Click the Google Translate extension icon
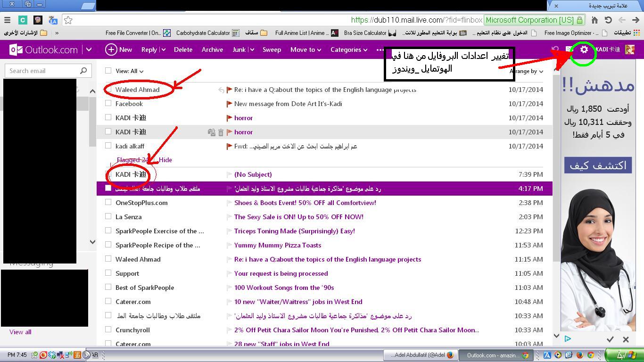644x362 pixels. tap(53, 20)
